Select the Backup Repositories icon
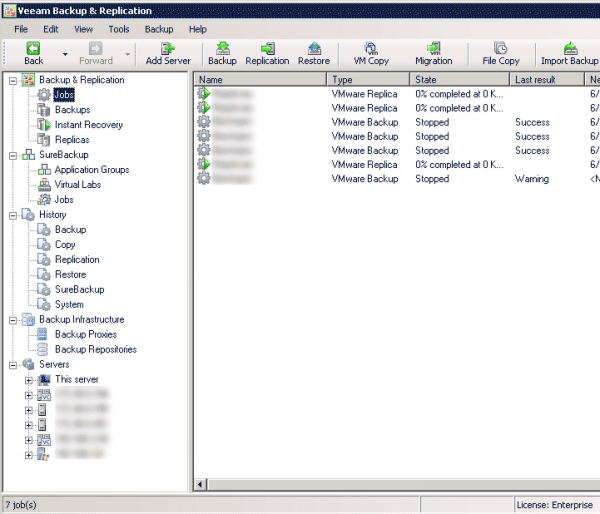600x514 pixels. pyautogui.click(x=42, y=349)
